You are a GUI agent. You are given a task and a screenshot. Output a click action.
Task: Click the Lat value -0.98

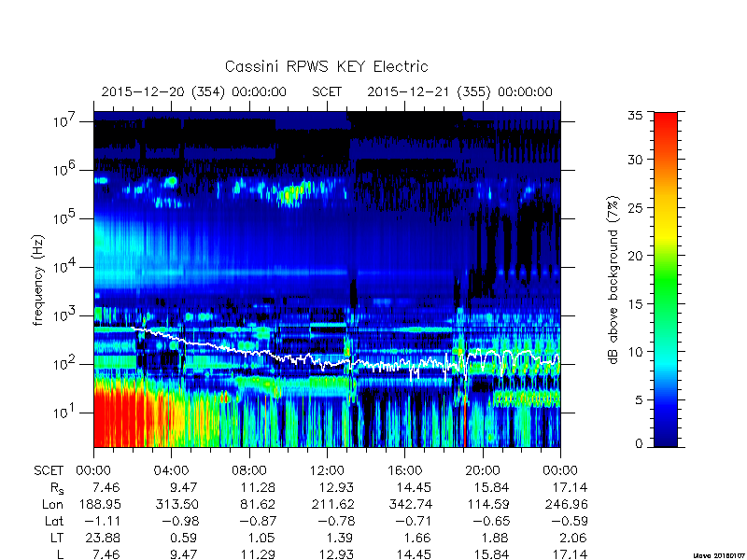coord(179,522)
